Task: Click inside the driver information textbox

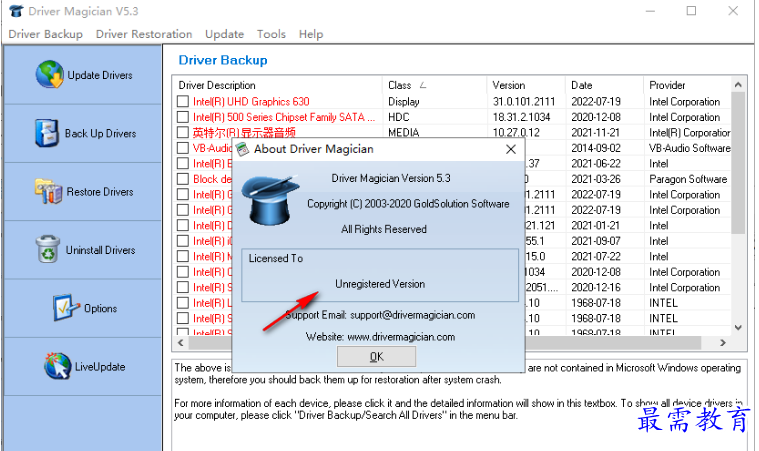Action: pyautogui.click(x=459, y=405)
